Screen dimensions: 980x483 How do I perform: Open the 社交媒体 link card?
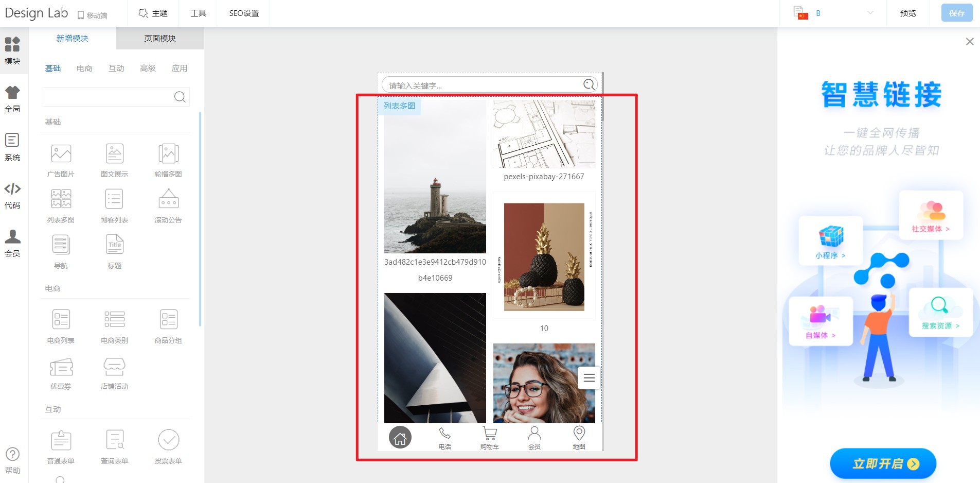coord(931,215)
